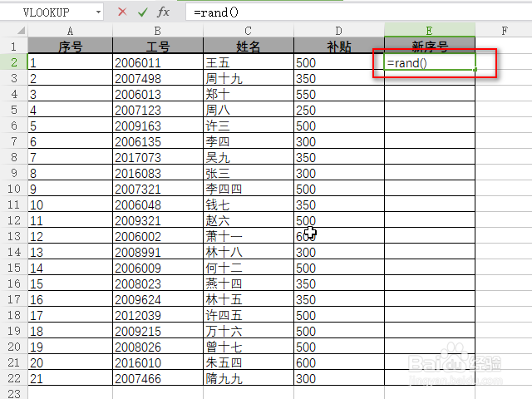Select the name cell 张三
The height and width of the screenshot is (399, 532).
pyautogui.click(x=249, y=173)
